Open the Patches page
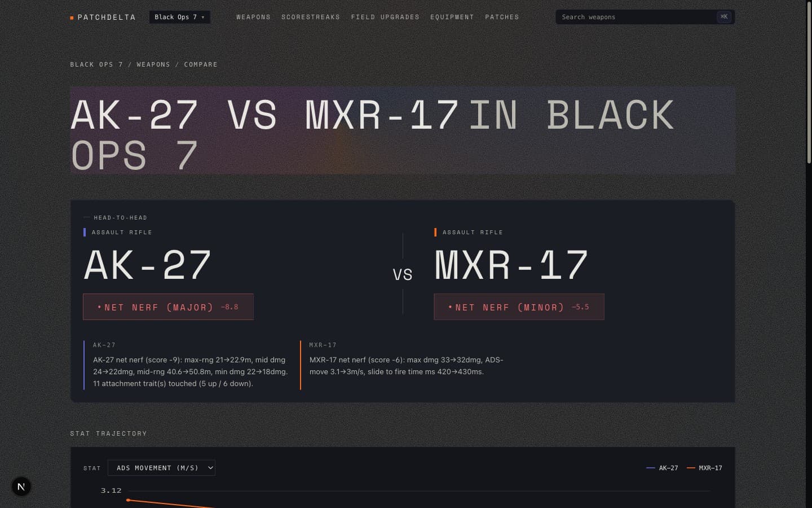 coord(502,17)
